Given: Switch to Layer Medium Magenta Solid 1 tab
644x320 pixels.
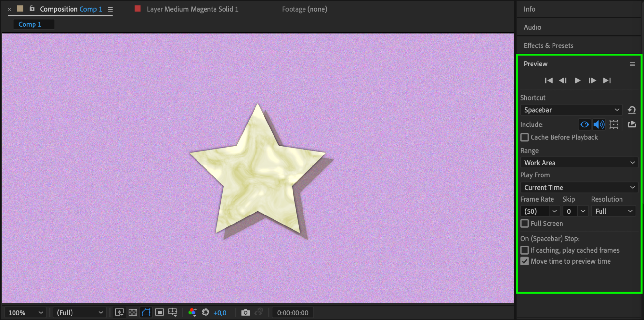Looking at the screenshot, I should point(192,9).
